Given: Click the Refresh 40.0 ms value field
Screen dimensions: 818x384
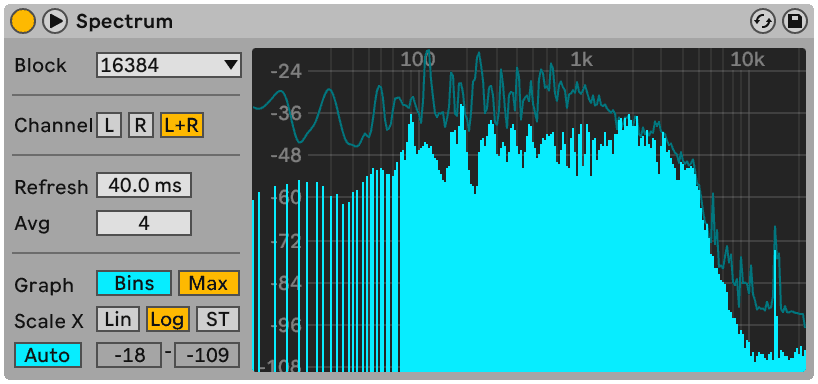Looking at the screenshot, I should pos(144,185).
